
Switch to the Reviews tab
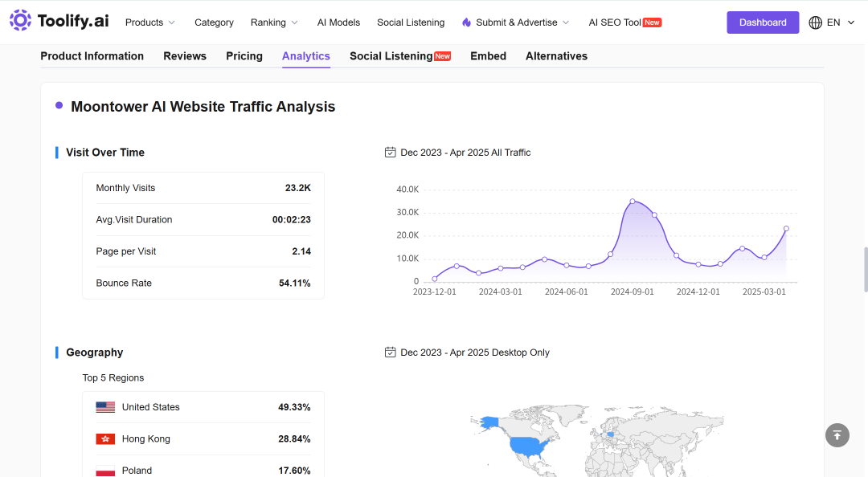185,56
